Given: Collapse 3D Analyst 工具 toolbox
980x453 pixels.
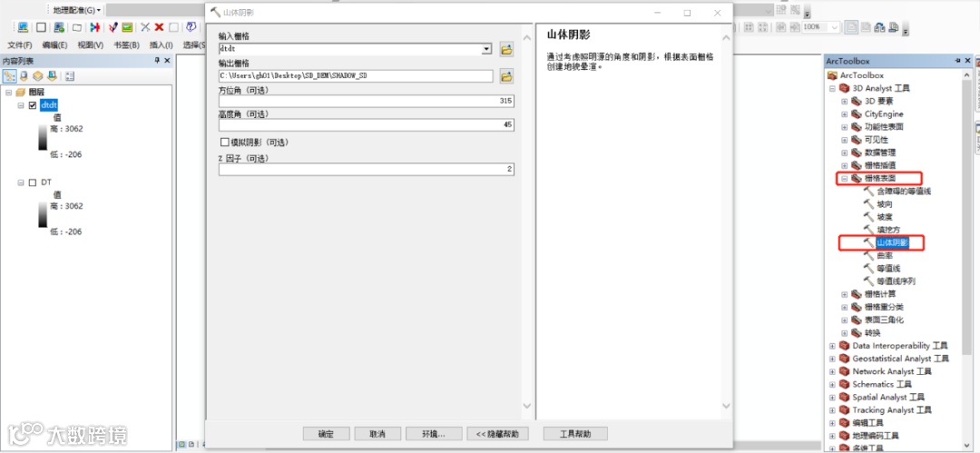Looking at the screenshot, I should 832,88.
